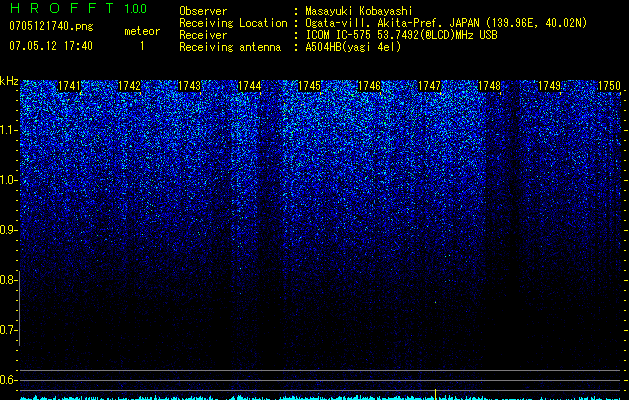Click the date 07.05.12 17:40
The height and width of the screenshot is (400, 629).
pos(51,46)
